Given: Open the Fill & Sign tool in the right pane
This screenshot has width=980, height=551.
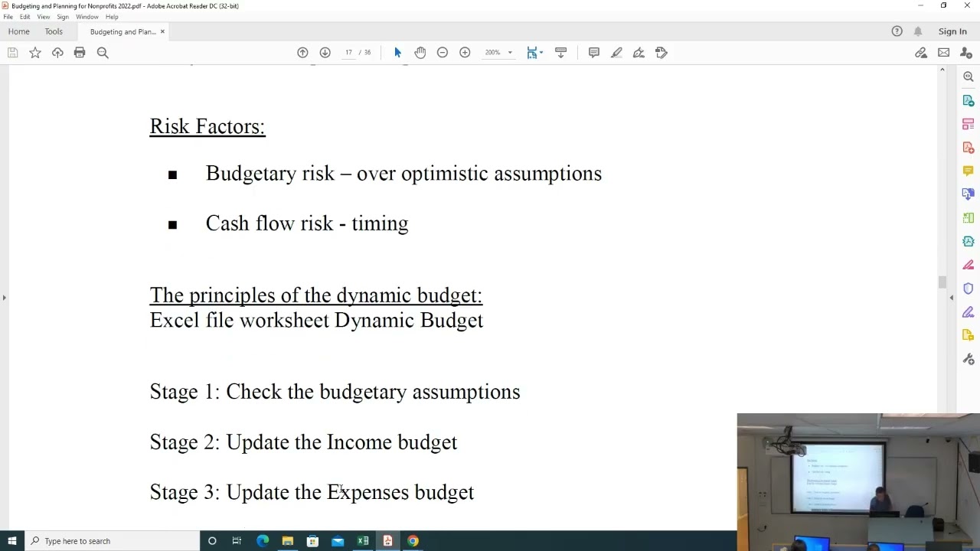Looking at the screenshot, I should tap(969, 312).
